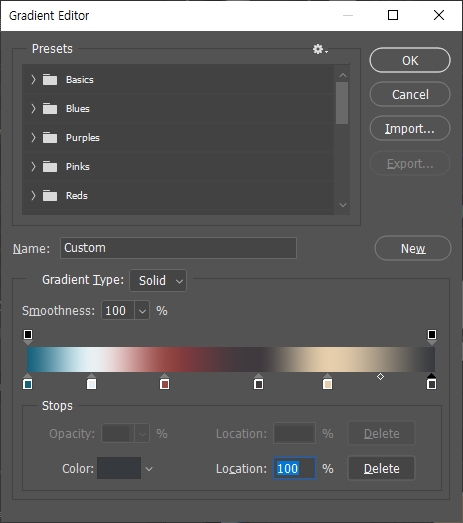Confirm gradient with the OK button
The width and height of the screenshot is (463, 523).
pyautogui.click(x=410, y=60)
